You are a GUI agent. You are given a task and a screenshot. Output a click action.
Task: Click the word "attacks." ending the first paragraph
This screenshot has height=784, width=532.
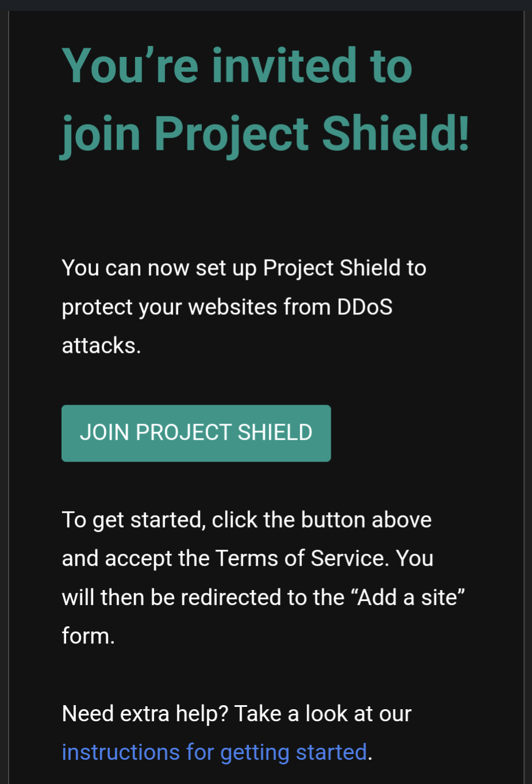[101, 345]
